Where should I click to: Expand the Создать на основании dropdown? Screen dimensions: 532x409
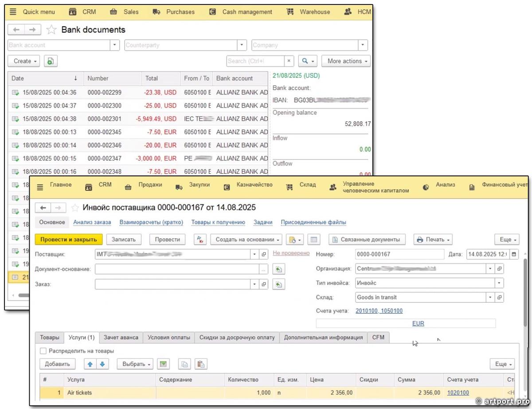(x=246, y=239)
